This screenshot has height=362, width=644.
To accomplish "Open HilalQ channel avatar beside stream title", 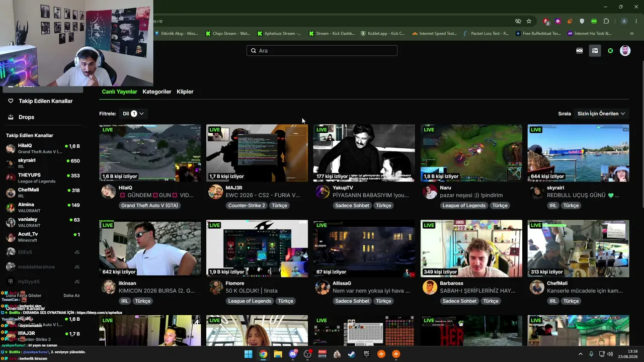I will [x=108, y=192].
